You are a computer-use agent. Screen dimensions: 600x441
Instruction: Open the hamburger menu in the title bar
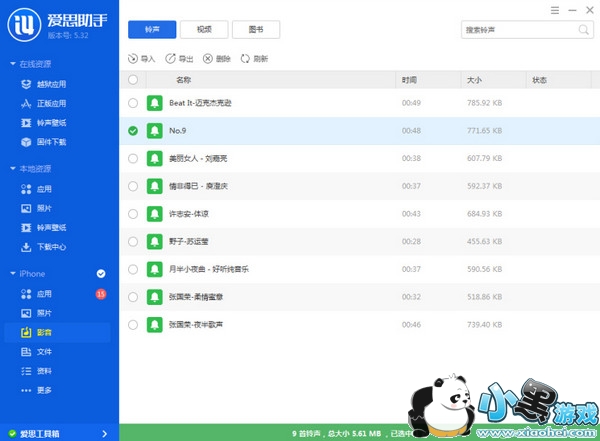coord(554,9)
